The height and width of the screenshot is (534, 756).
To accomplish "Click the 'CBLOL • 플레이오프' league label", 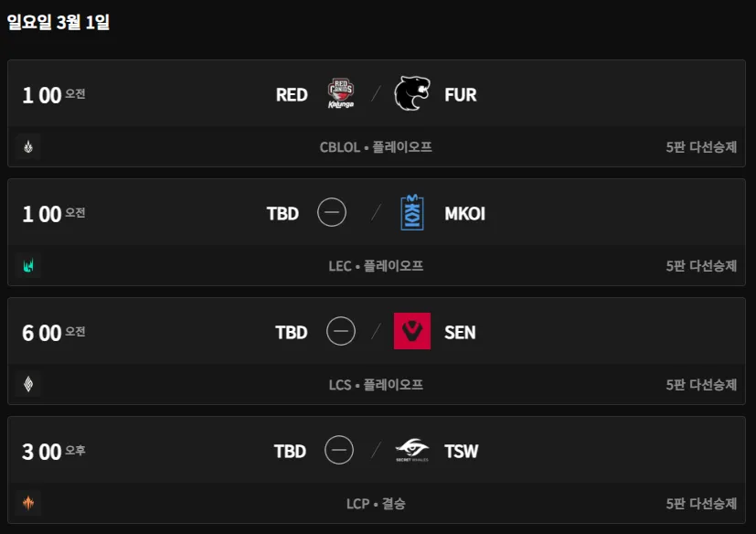I will 376,147.
